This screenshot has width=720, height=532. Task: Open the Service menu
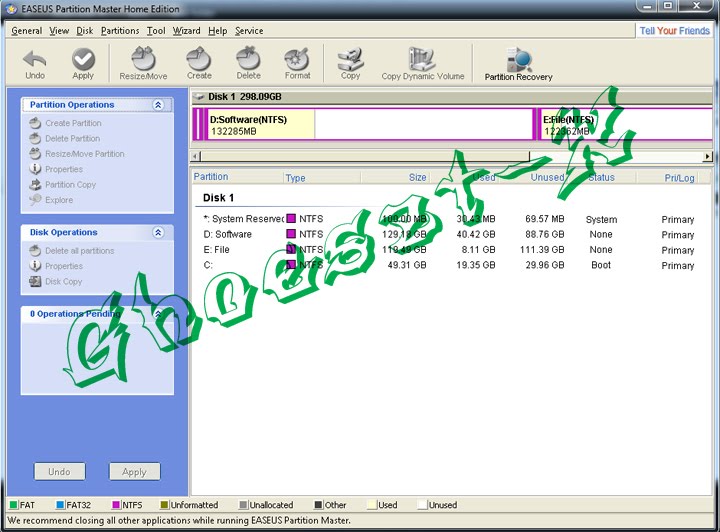(249, 31)
